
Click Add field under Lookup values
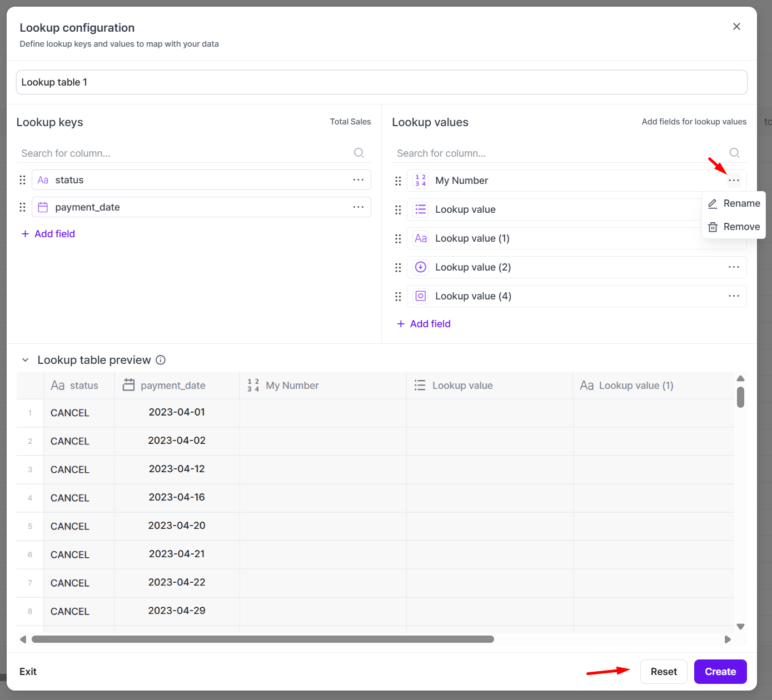(424, 324)
